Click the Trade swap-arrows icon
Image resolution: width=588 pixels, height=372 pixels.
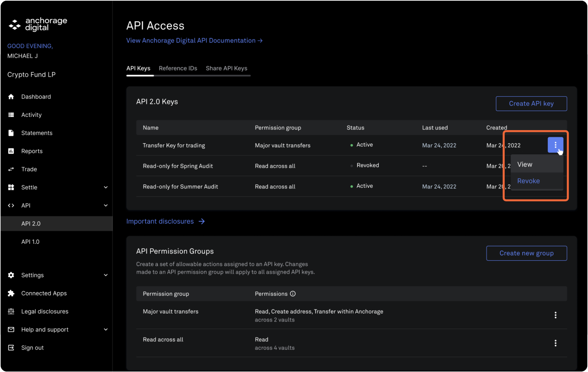click(x=11, y=169)
